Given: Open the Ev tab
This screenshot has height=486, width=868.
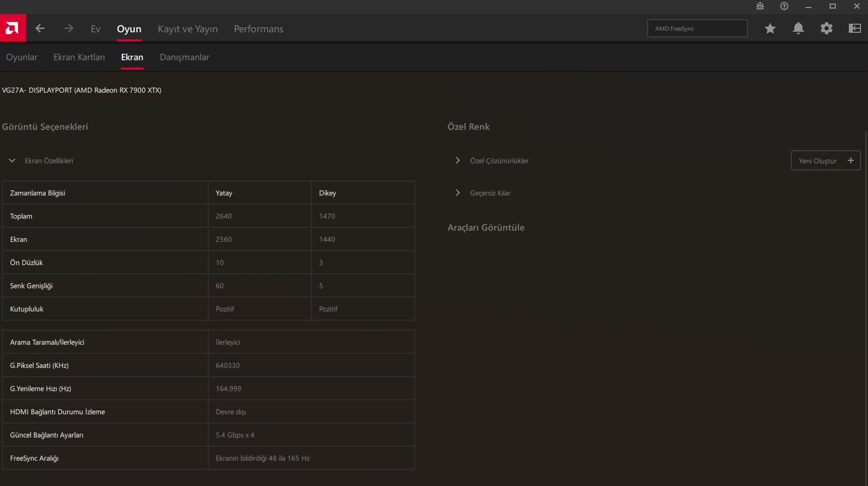Looking at the screenshot, I should pyautogui.click(x=96, y=29).
